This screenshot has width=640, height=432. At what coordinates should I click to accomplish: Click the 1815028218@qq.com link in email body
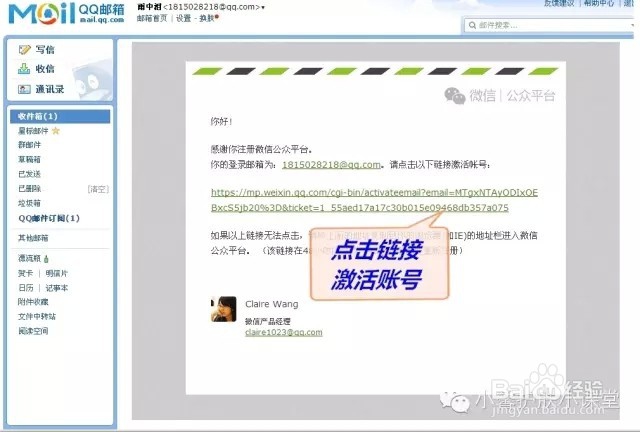331,165
